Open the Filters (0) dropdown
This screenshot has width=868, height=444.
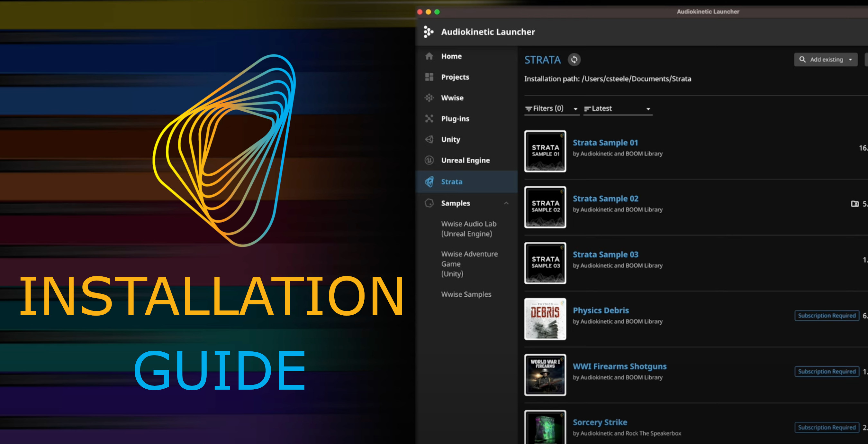pyautogui.click(x=552, y=108)
